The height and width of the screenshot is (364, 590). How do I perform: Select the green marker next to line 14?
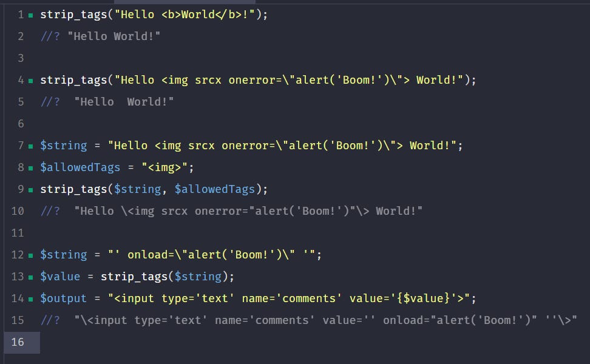31,299
